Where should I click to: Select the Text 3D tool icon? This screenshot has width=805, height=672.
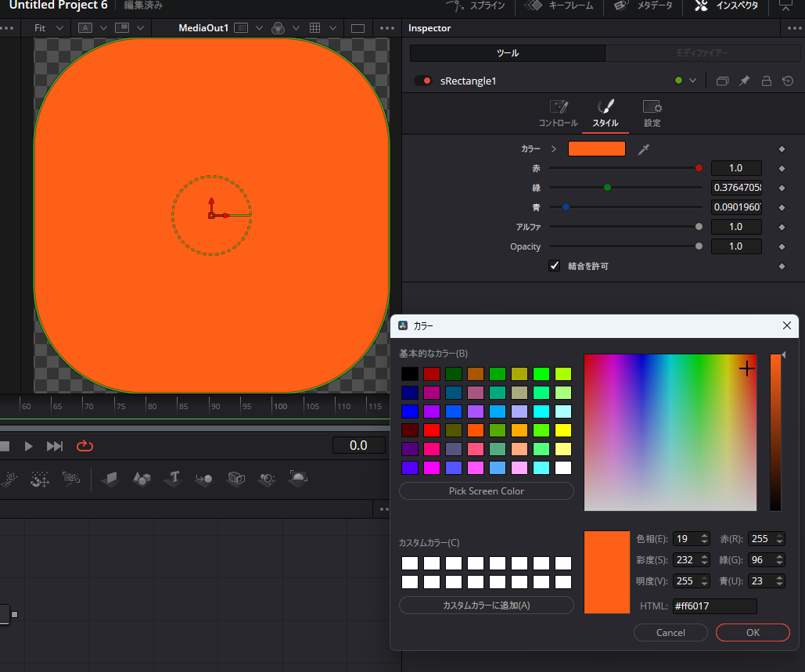point(174,479)
